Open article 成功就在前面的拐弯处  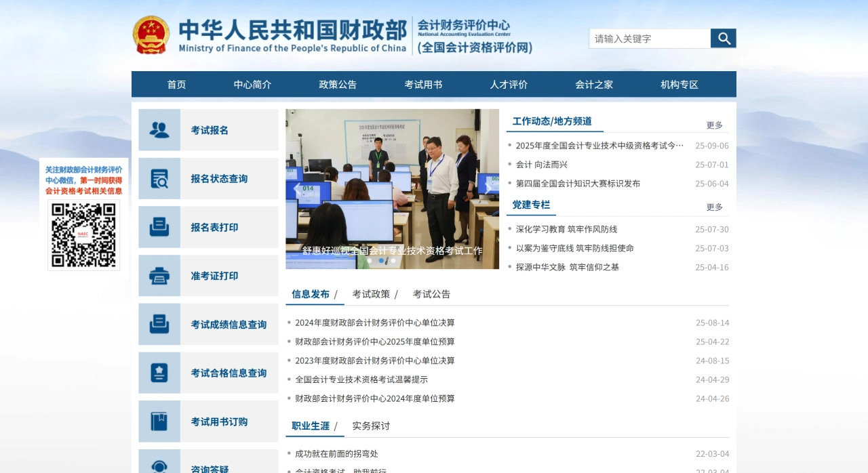click(x=336, y=453)
